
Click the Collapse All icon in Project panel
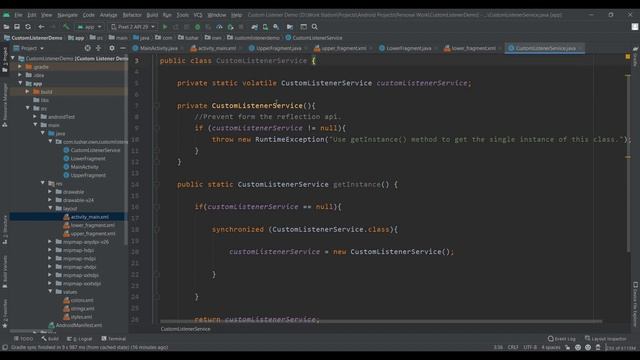(x=98, y=48)
